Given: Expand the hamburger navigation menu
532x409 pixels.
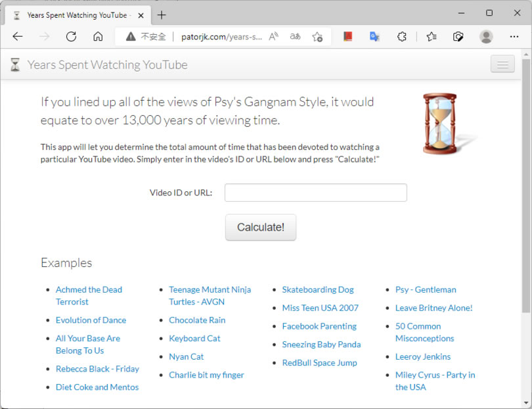Looking at the screenshot, I should click(x=502, y=64).
